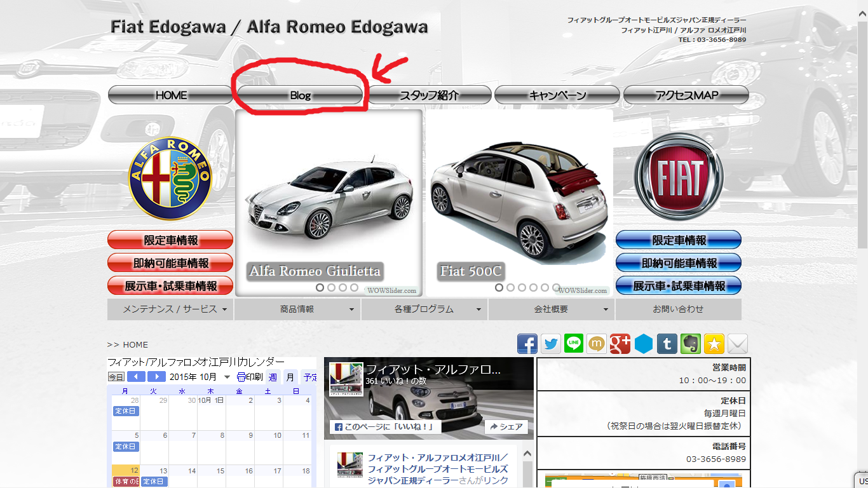Image resolution: width=868 pixels, height=488 pixels.
Task: Select second dot of Fiat 500C slider
Action: click(511, 288)
